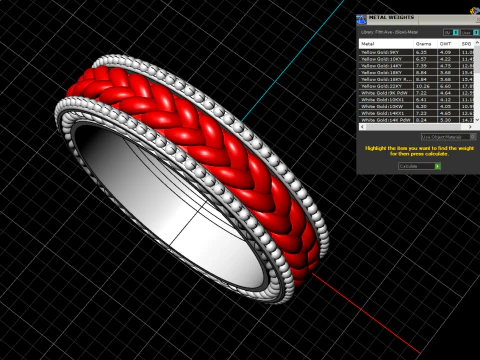The width and height of the screenshot is (480, 360).
Task: Select the Yellow Gold:9KY row
Action: pos(417,52)
